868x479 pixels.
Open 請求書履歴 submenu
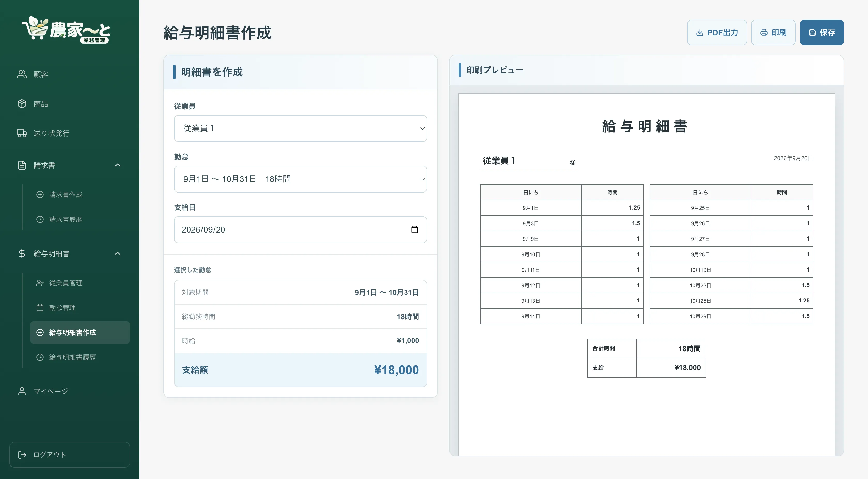[x=80, y=219]
